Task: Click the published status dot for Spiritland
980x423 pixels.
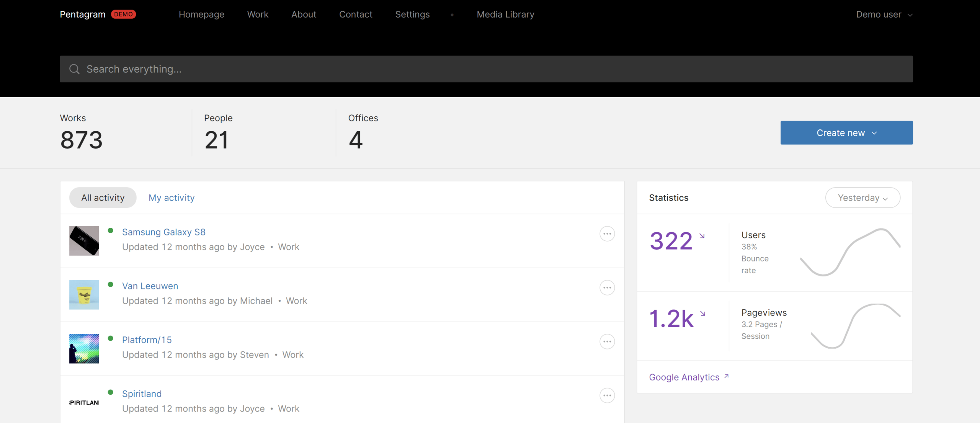Action: tap(111, 392)
